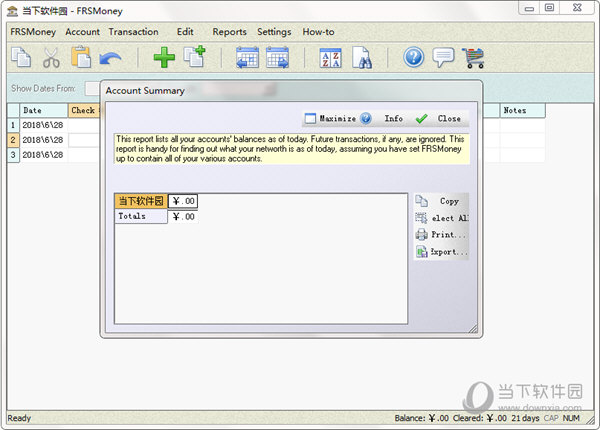Screen dimensions: 600x430
Task: Click the binoculars Find icon
Action: tap(362, 58)
